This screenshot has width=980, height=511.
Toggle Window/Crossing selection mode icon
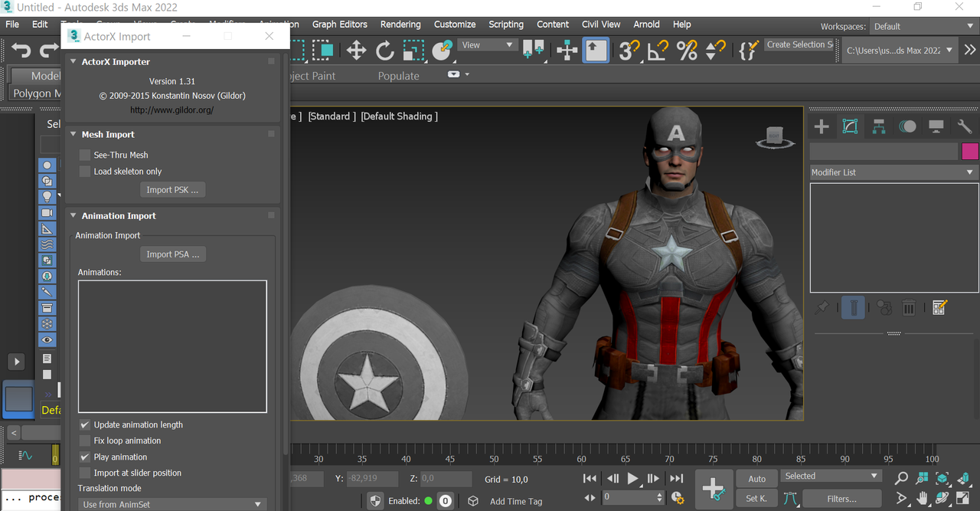(323, 51)
